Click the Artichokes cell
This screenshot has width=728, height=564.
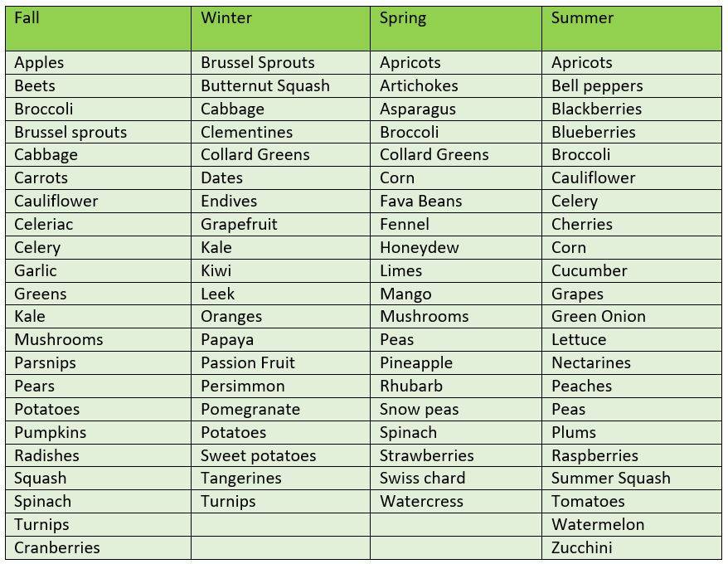[x=456, y=86]
